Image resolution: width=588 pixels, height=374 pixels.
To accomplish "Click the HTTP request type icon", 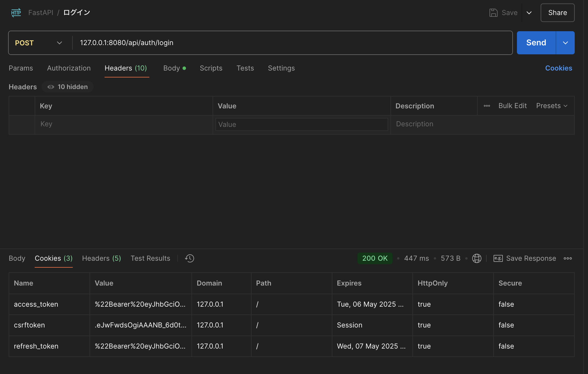I will (16, 13).
